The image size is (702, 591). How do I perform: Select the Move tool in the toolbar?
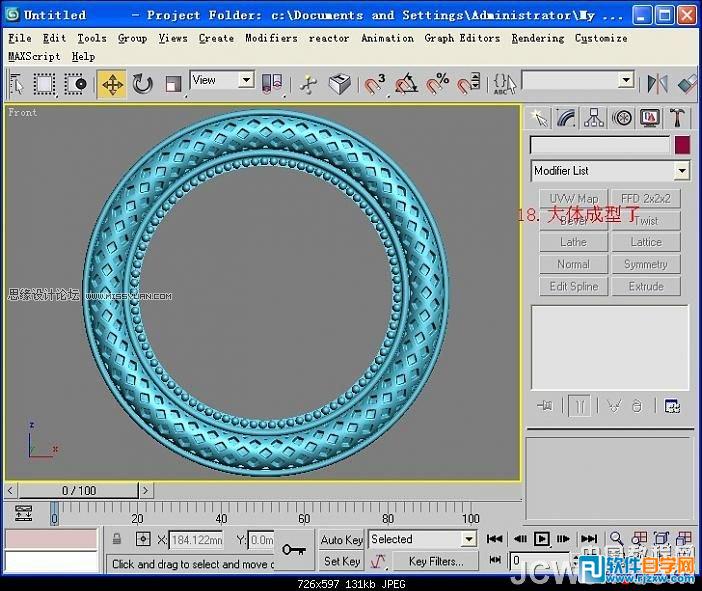coord(112,84)
